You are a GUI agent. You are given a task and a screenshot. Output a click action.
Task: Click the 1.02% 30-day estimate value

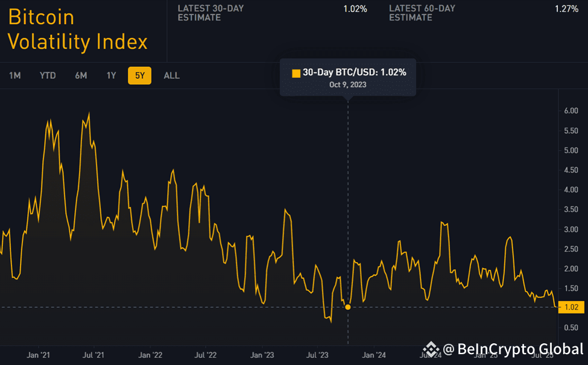(355, 9)
